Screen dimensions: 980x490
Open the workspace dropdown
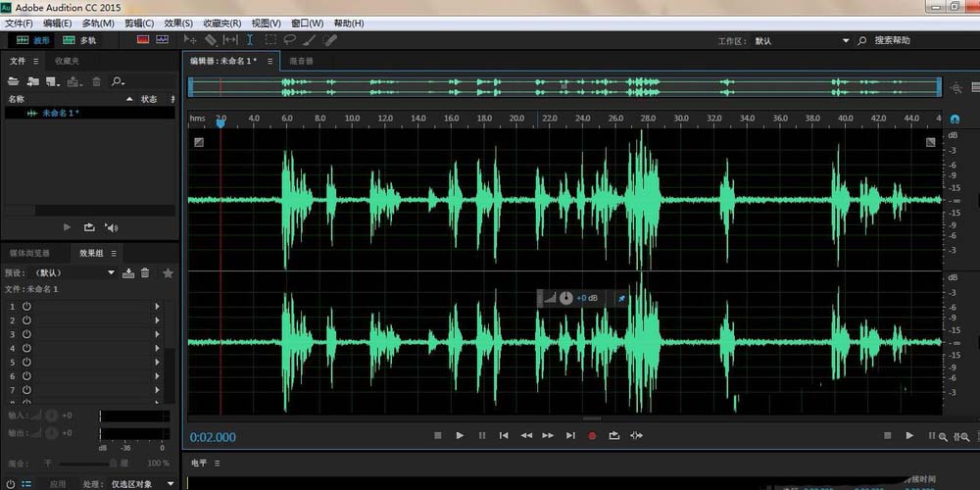pos(845,41)
